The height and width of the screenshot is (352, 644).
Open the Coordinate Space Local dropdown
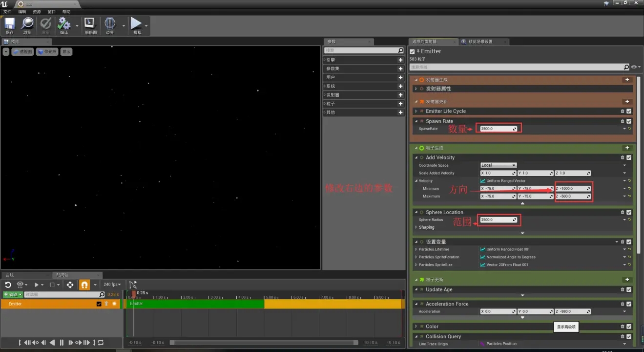click(498, 165)
